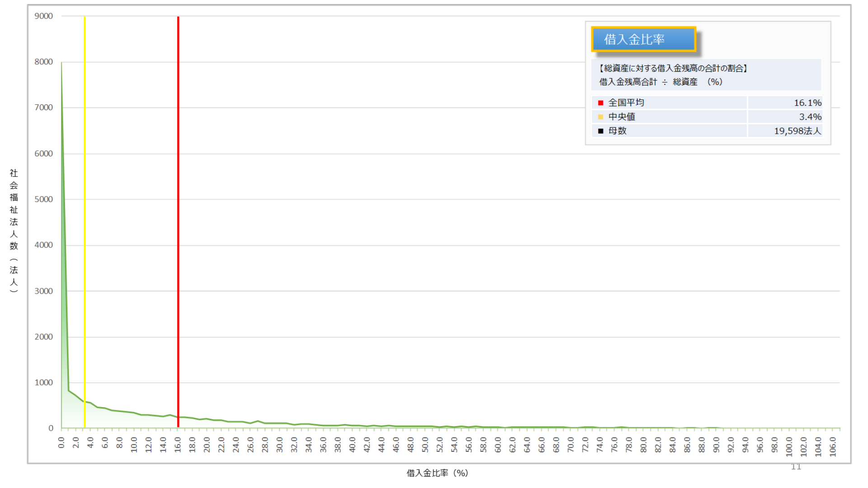
Task: Click the 50.0 x-axis tick label
Action: pos(425,444)
